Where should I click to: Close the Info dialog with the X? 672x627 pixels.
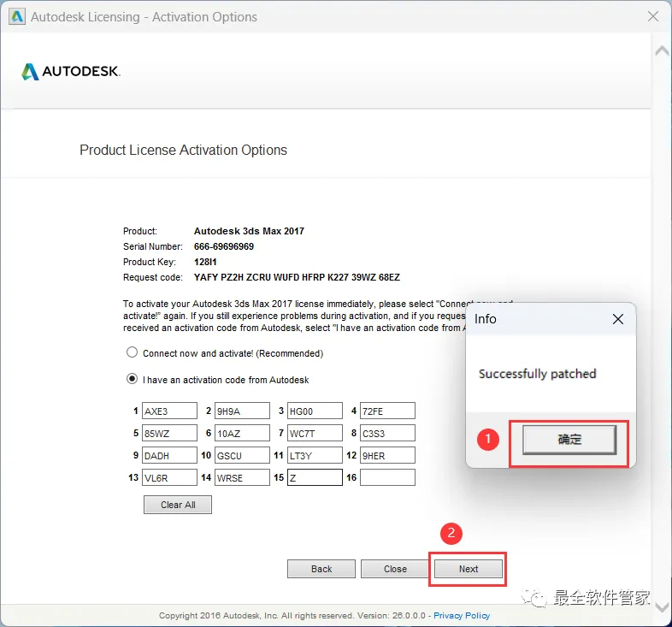pyautogui.click(x=618, y=319)
